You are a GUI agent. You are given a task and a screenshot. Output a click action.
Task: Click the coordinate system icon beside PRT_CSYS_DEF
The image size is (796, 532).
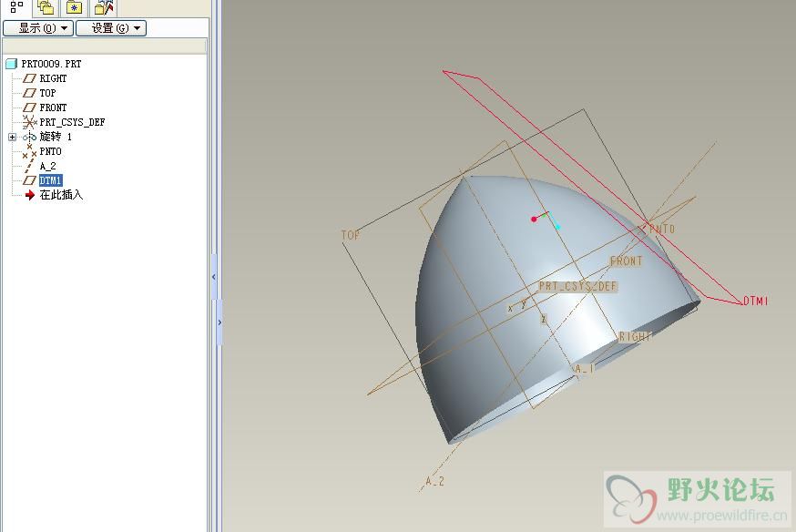[x=29, y=122]
